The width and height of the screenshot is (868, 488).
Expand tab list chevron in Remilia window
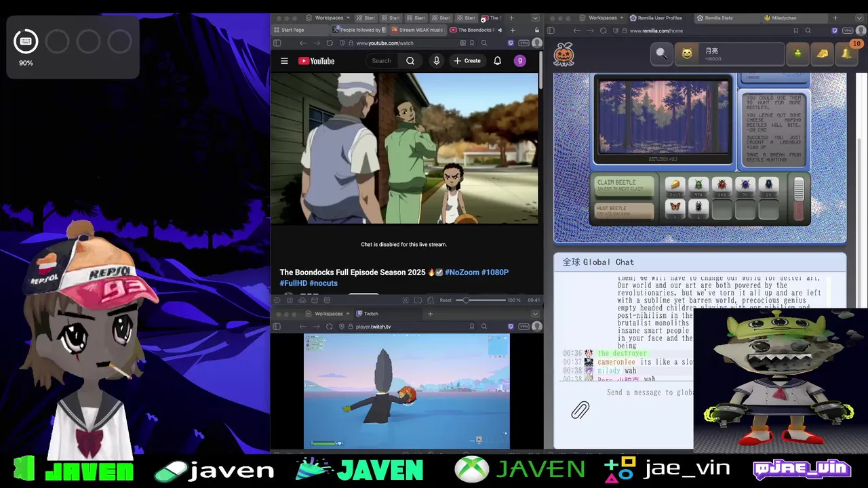[861, 18]
